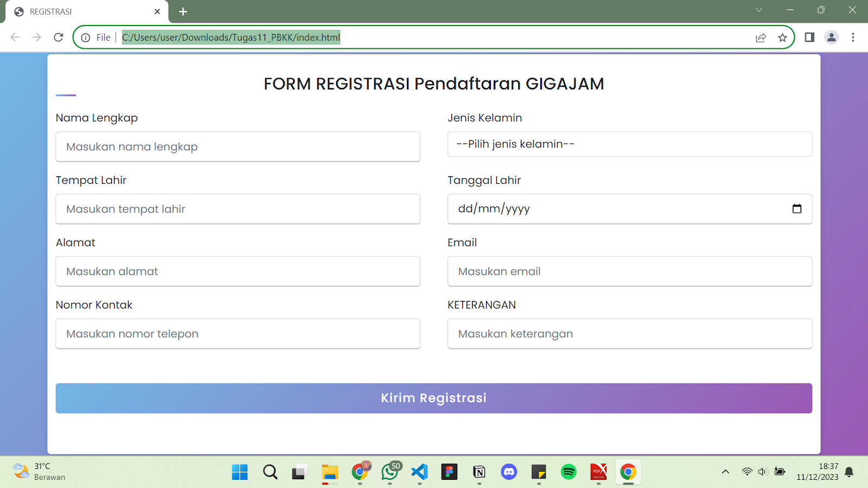The height and width of the screenshot is (488, 868).
Task: Bookmark this page with the star icon
Action: (x=782, y=37)
